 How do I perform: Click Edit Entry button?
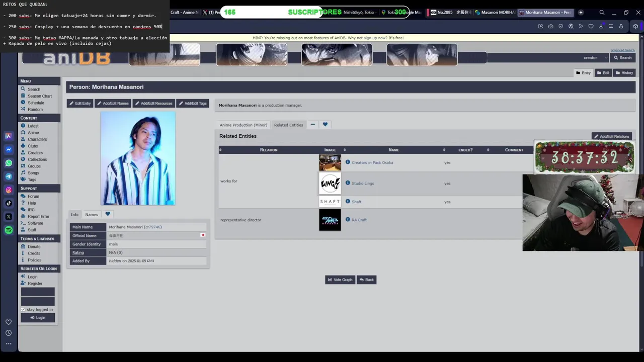point(80,103)
